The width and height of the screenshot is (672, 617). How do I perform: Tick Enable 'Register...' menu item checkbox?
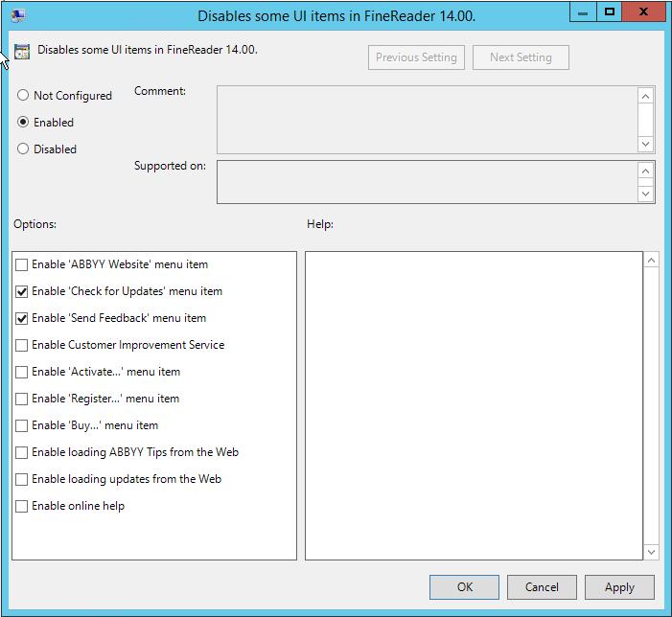21,400
